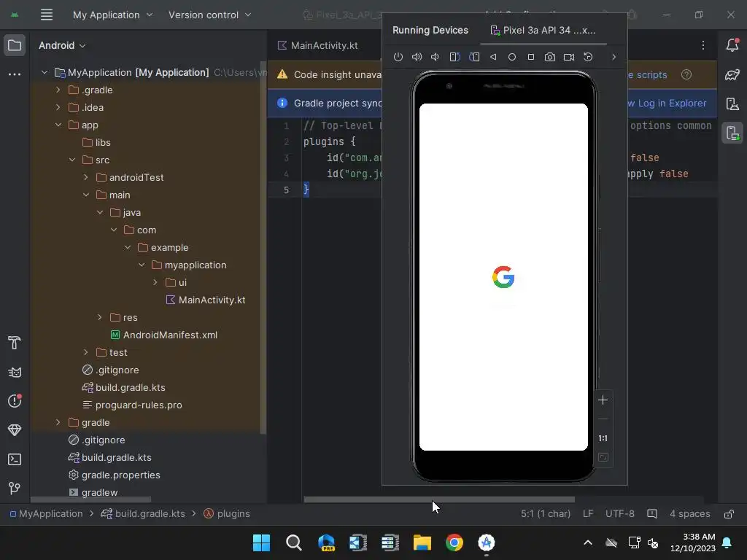Viewport: 747px width, 560px height.
Task: Select proguard-rules.pro file
Action: pos(132,405)
